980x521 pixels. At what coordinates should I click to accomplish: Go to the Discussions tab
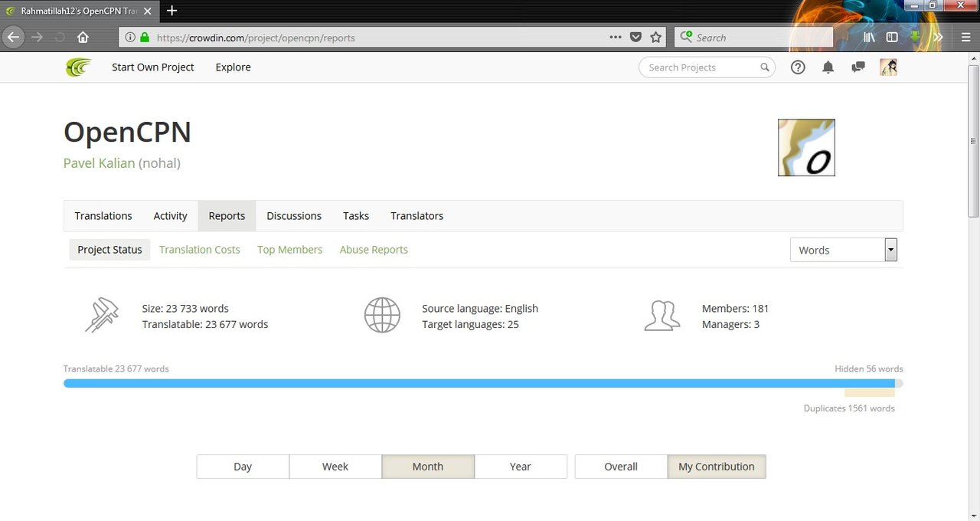294,216
